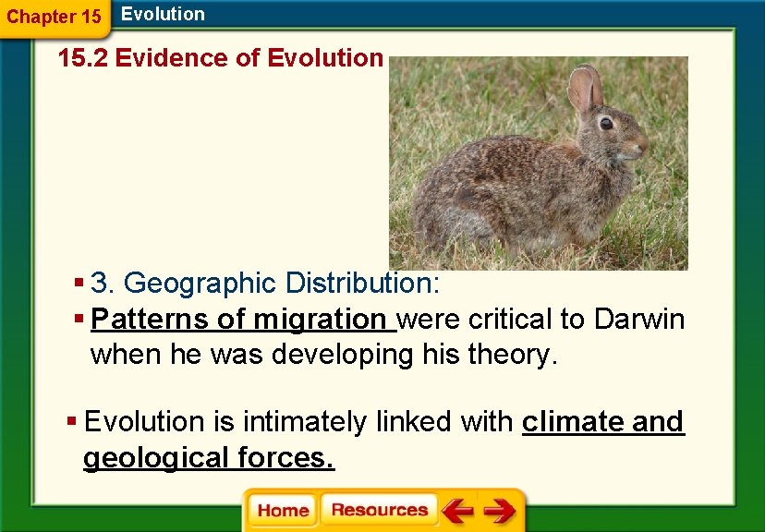Go to previous slide with left arrow
The image size is (765, 532).
(457, 511)
